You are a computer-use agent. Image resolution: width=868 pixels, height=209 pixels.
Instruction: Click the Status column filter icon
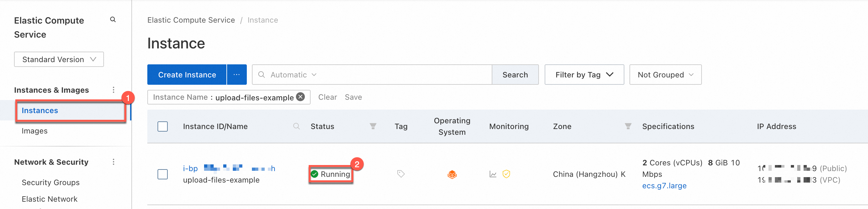373,126
